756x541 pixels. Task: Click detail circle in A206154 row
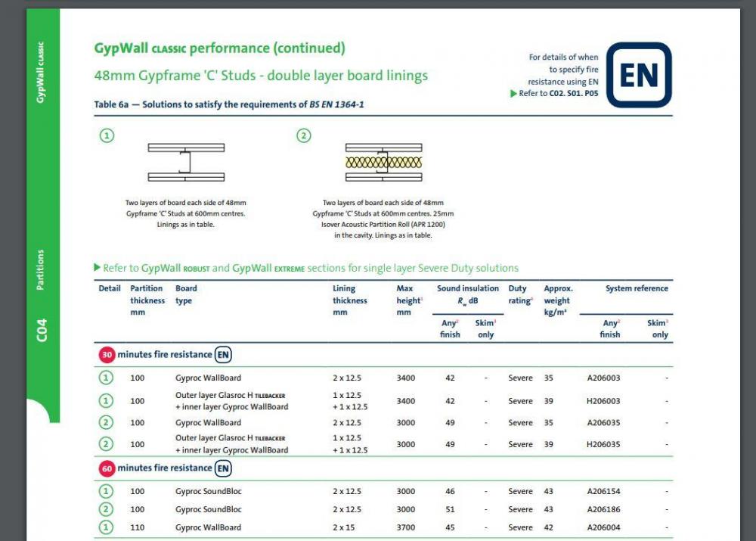point(106,491)
